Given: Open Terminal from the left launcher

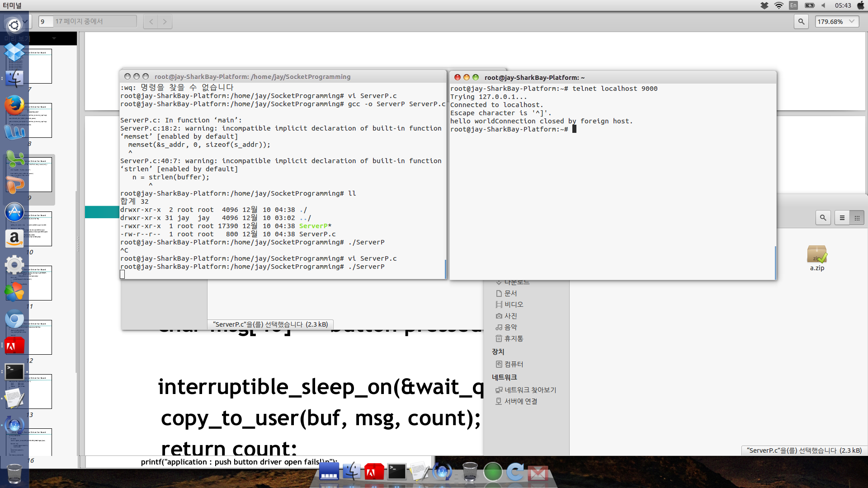Looking at the screenshot, I should (x=14, y=372).
